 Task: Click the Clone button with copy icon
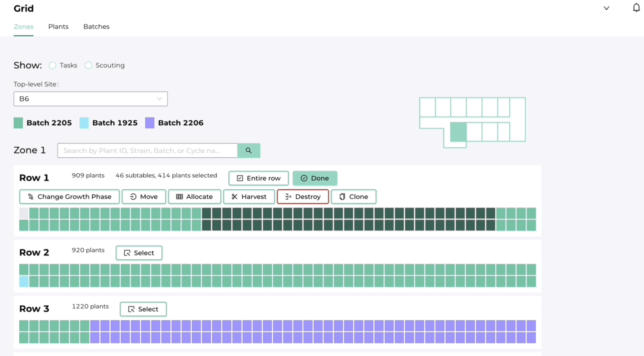(353, 197)
